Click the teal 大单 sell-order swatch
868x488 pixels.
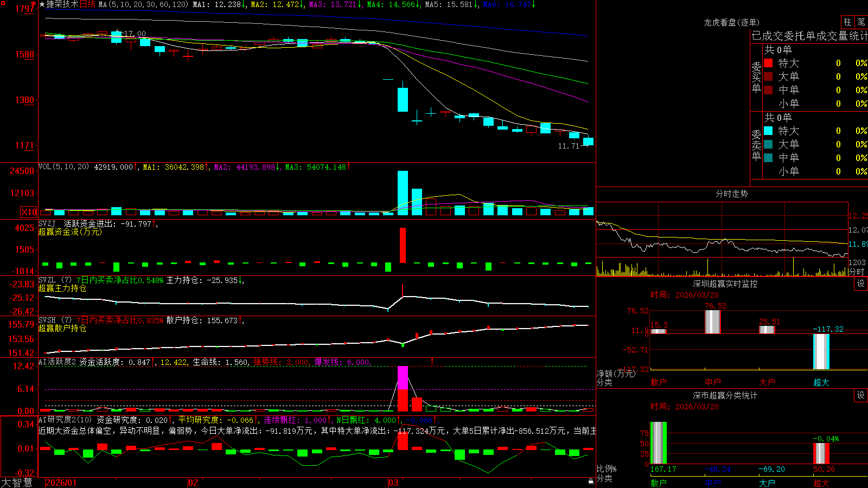coord(768,144)
